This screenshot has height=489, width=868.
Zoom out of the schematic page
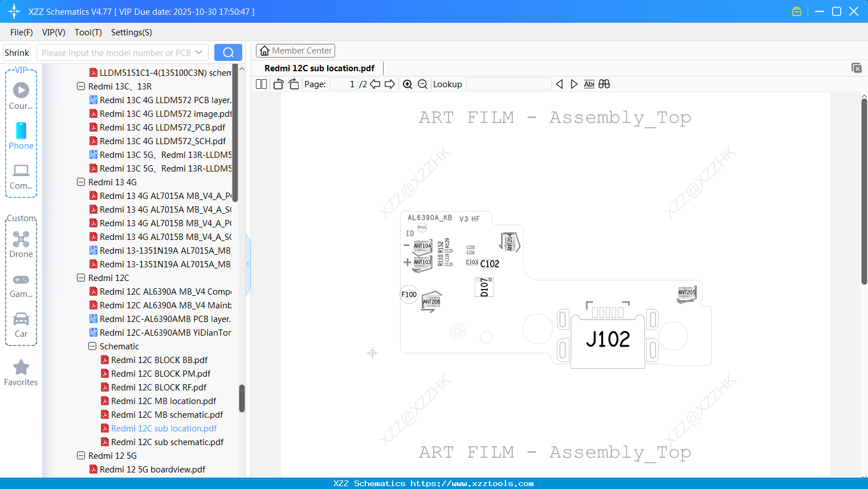click(x=422, y=84)
